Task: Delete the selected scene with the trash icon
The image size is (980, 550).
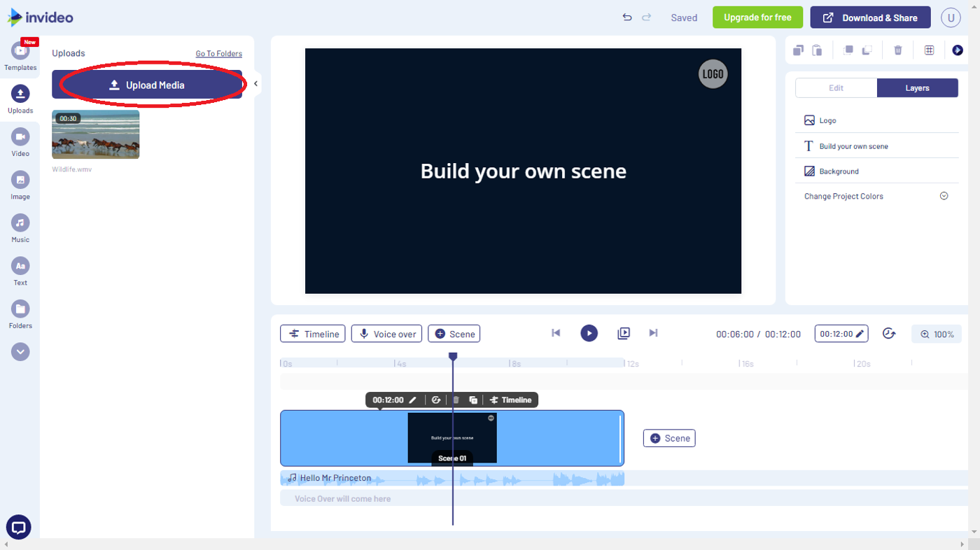Action: [898, 50]
